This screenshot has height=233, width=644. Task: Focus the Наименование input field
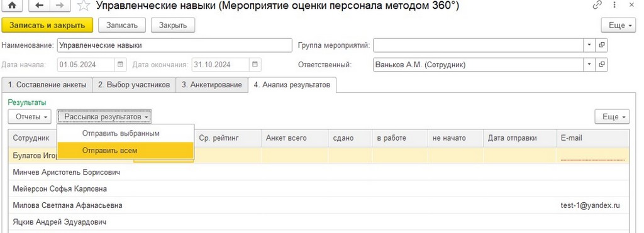174,45
